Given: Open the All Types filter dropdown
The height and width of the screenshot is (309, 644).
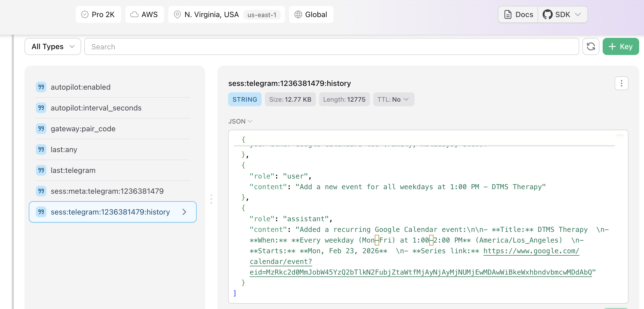Looking at the screenshot, I should [x=53, y=46].
